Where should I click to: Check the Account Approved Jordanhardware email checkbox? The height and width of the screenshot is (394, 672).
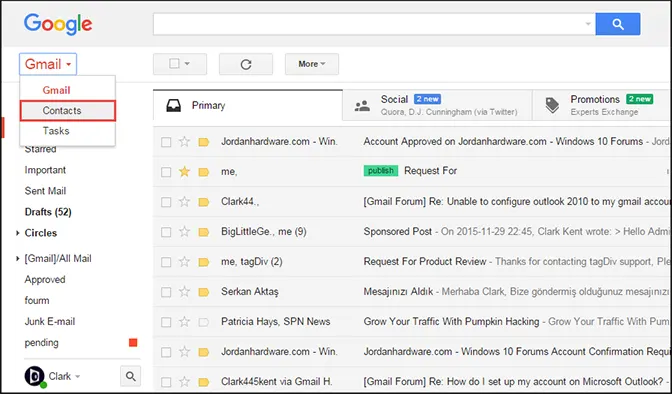(x=166, y=142)
